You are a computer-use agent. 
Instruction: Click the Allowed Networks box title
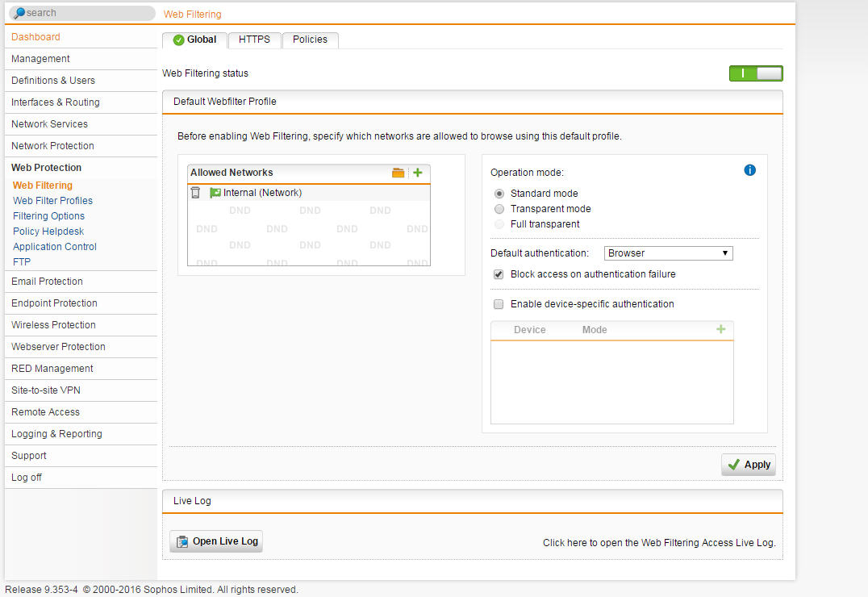(232, 173)
